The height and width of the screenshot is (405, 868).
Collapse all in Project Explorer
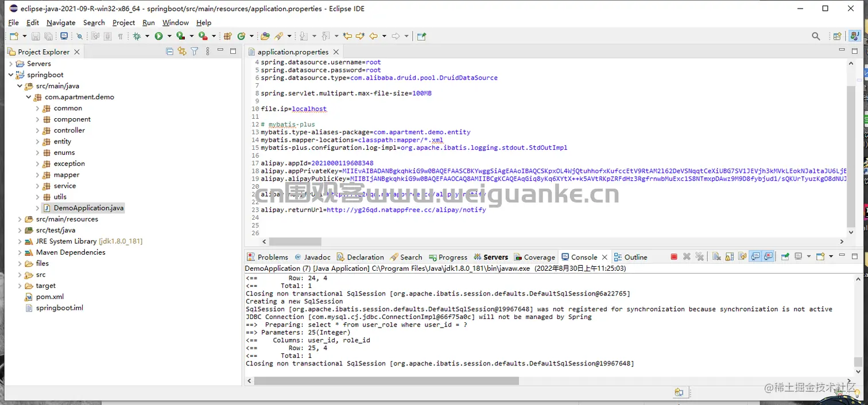pos(169,52)
